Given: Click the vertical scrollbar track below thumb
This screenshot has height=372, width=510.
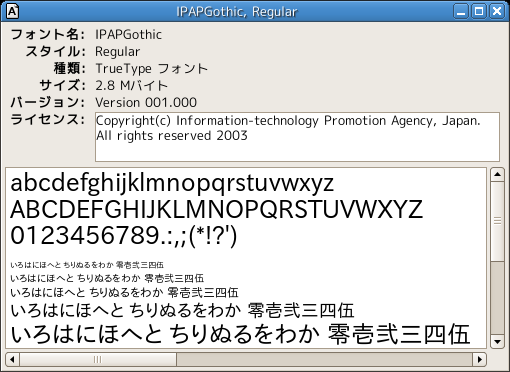Looking at the screenshot, I should click(497, 298).
